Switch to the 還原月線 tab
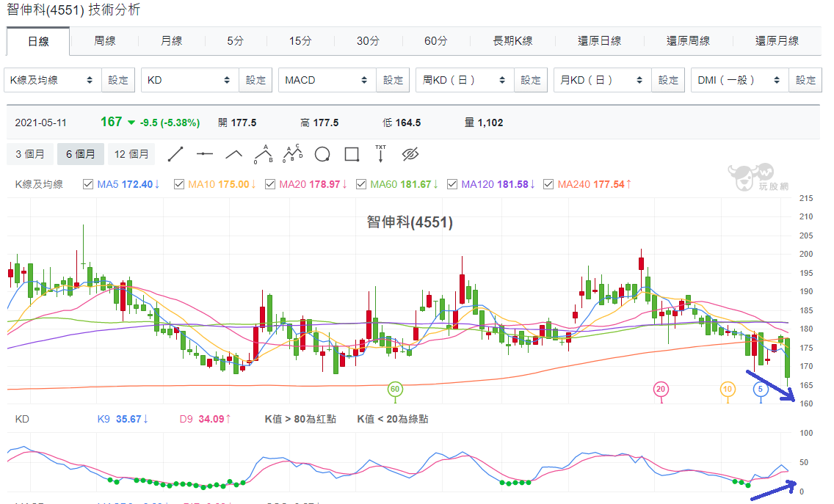Viewport: 834px width, 504px height. click(777, 41)
